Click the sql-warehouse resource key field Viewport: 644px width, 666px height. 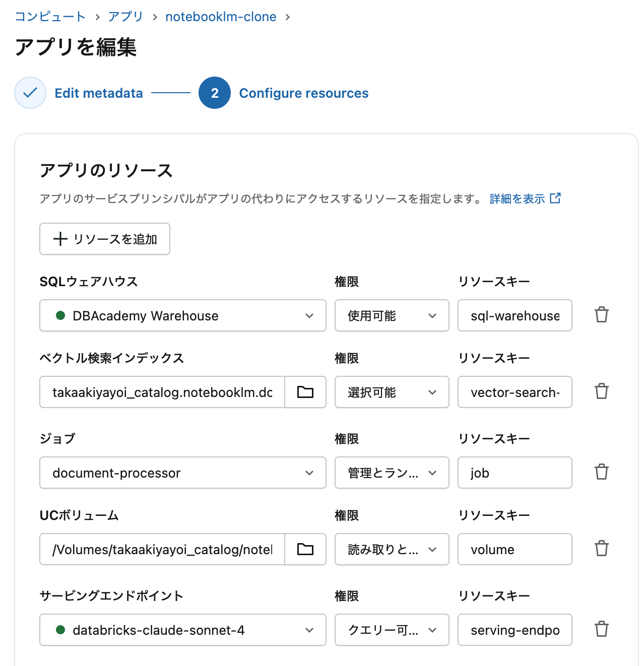click(514, 315)
